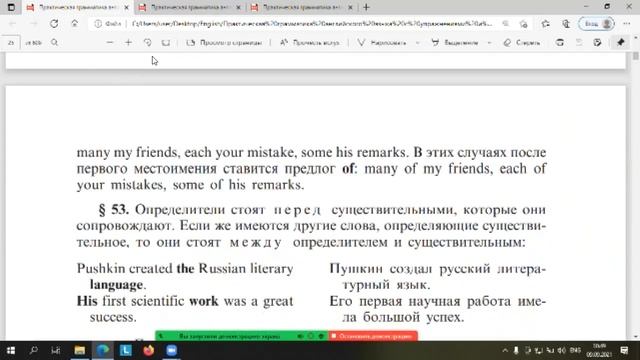Show hidden system tray icons
Image resolution: width=640 pixels, height=360 pixels.
[505, 350]
